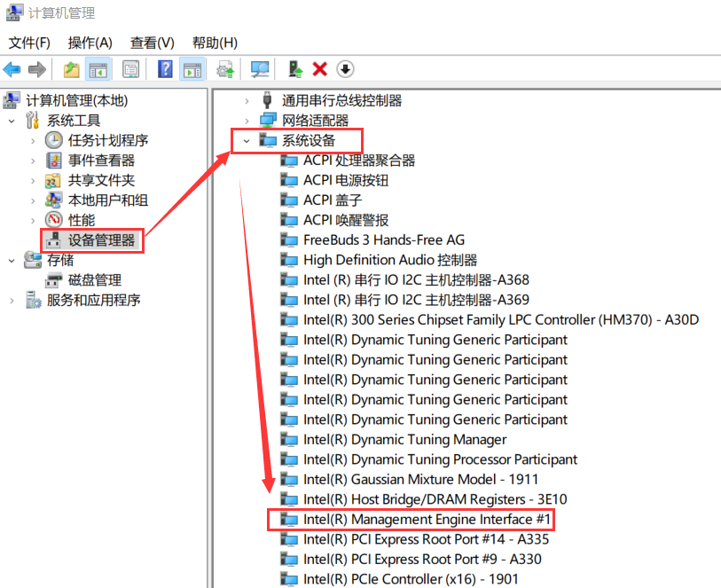
Task: Click the Forward arrow toolbar icon
Action: coord(36,69)
